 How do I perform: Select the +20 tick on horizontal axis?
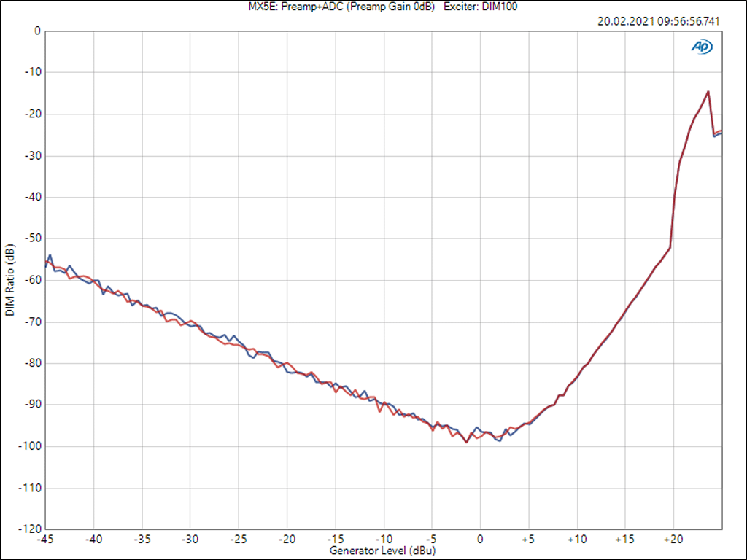673,539
